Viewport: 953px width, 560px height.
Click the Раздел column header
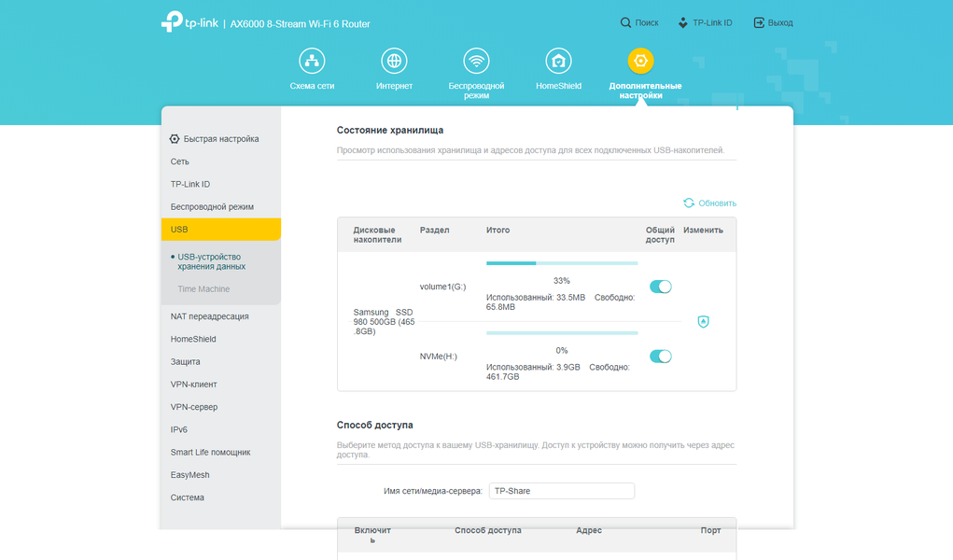(x=435, y=230)
